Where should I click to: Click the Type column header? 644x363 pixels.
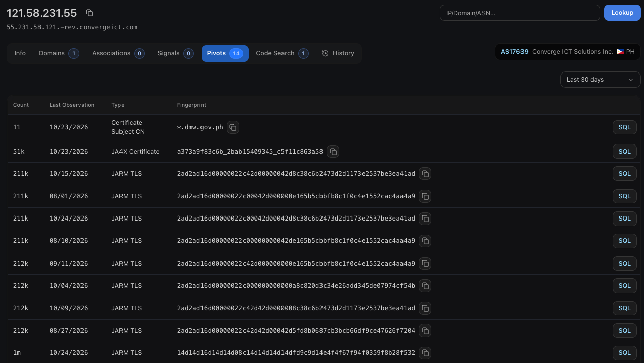118,105
